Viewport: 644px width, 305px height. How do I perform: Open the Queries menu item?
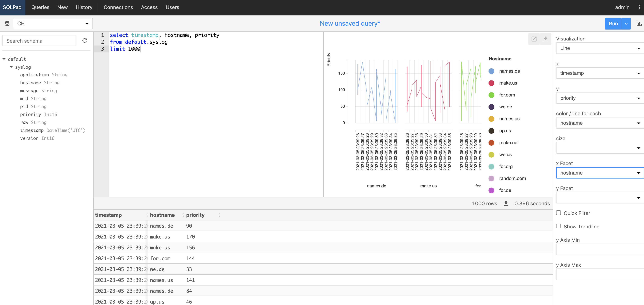tap(40, 7)
